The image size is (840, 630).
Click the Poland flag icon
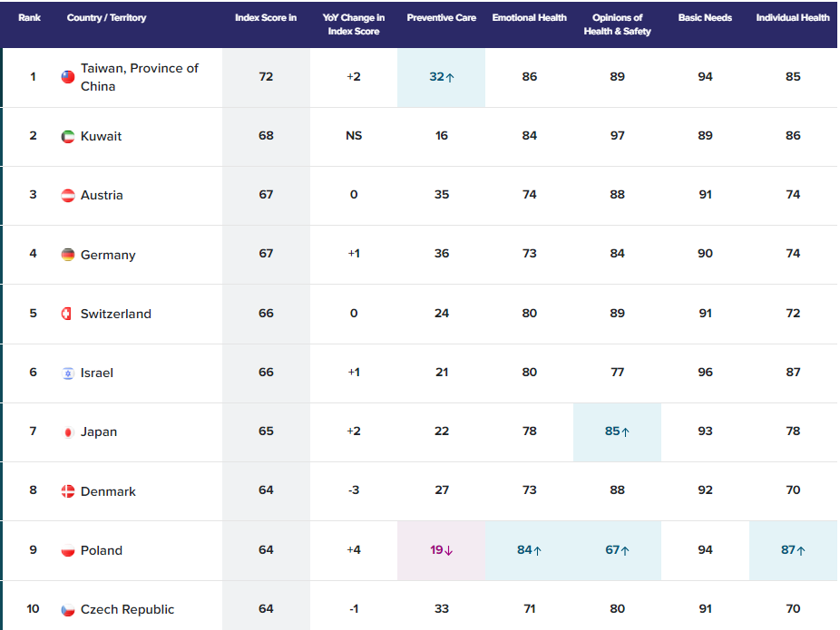click(x=68, y=550)
